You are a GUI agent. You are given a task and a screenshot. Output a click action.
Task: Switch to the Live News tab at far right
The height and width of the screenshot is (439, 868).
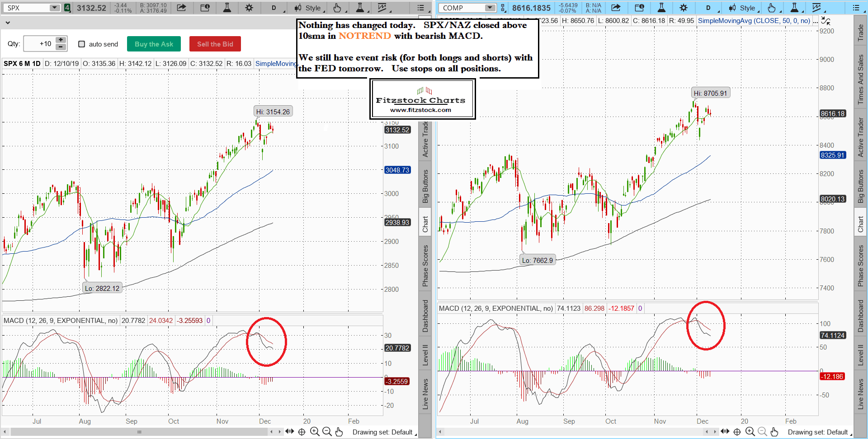pyautogui.click(x=860, y=394)
